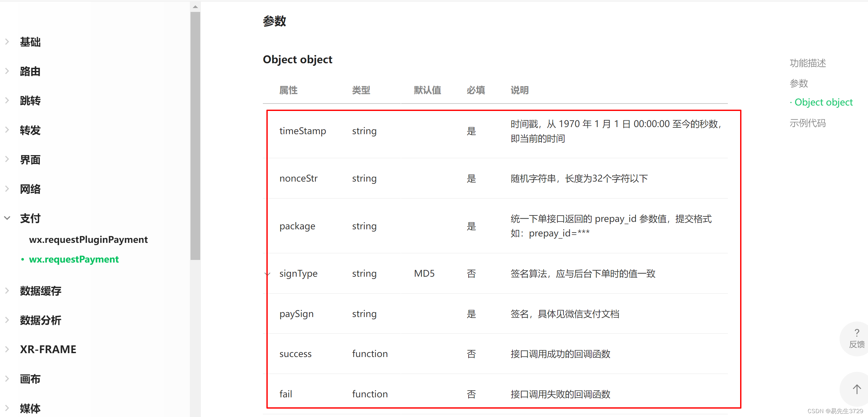Expand the 网络 section arrow
The width and height of the screenshot is (868, 417).
tap(7, 189)
